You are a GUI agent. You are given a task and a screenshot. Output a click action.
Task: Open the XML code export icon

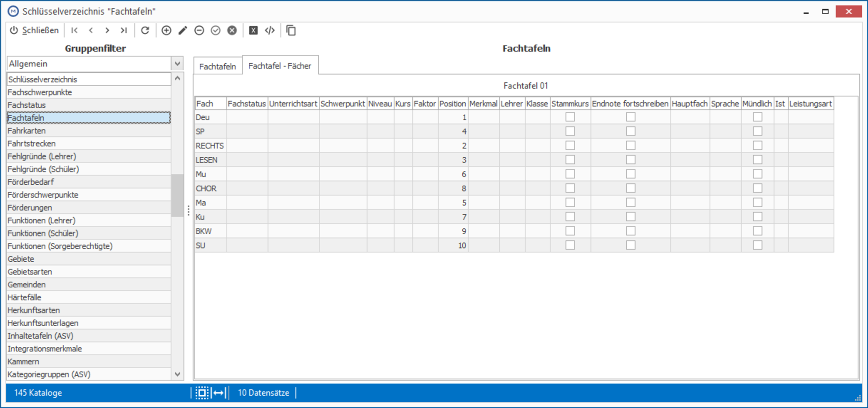(x=270, y=30)
